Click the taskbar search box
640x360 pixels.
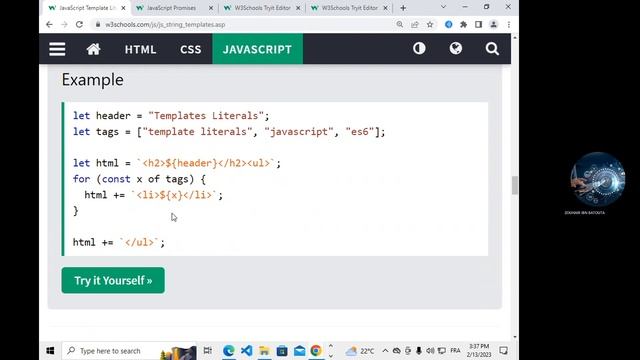(129, 351)
